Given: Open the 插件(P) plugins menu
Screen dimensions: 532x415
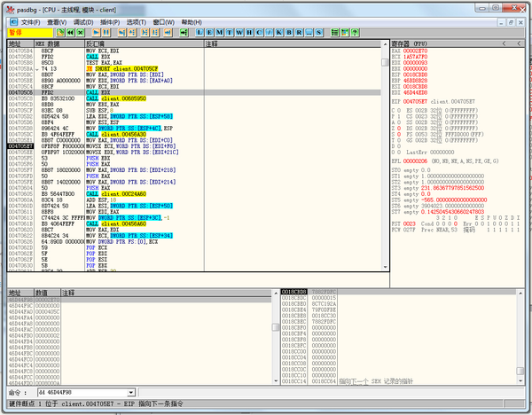Looking at the screenshot, I should click(109, 20).
